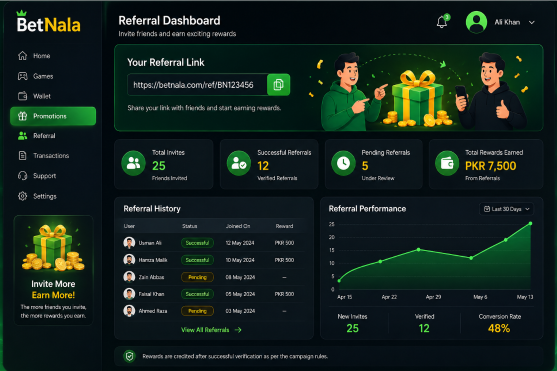Click the Apr 29 point on the chart
Image resolution: width=557 pixels, height=371 pixels.
tap(419, 249)
